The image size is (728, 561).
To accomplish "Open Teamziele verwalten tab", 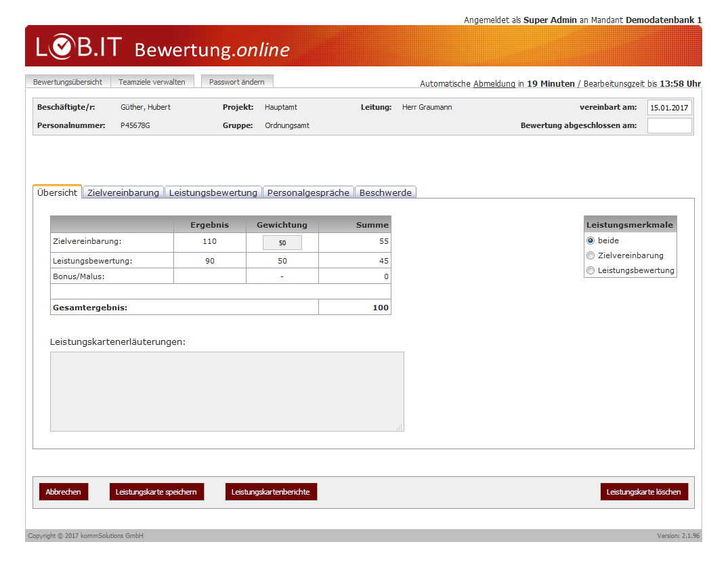I will pos(152,81).
